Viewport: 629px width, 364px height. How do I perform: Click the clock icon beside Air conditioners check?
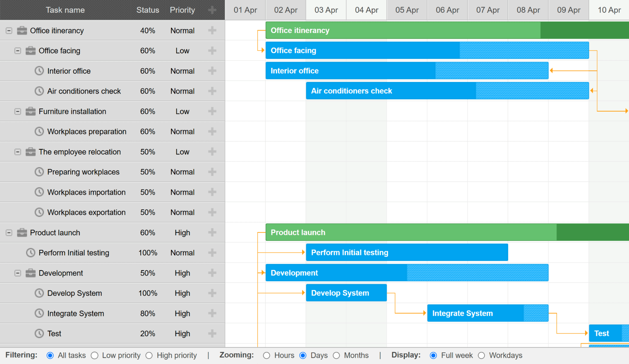[39, 91]
